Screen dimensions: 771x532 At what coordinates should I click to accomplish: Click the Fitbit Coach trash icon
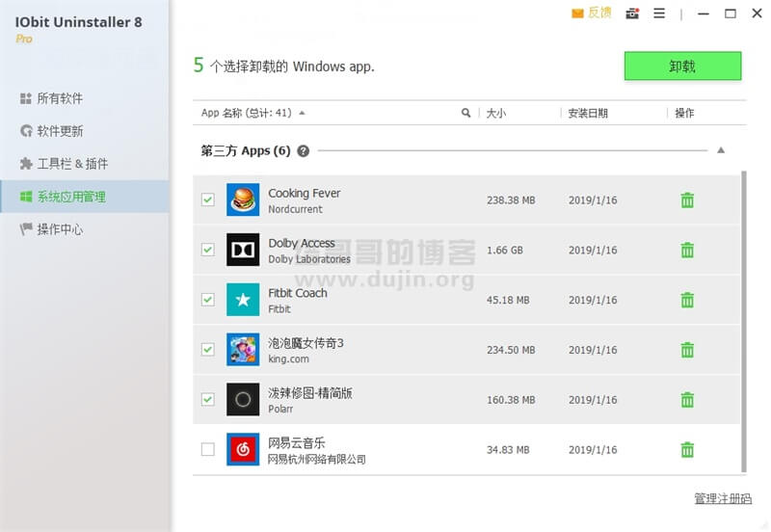pyautogui.click(x=687, y=300)
